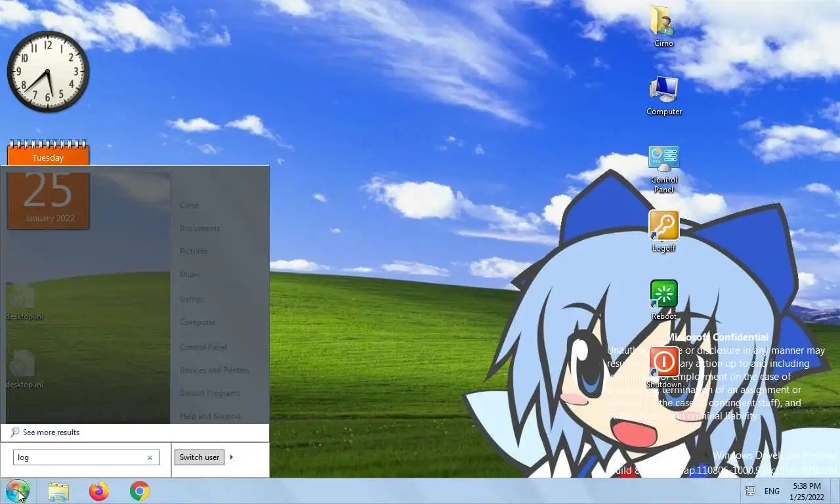Click the Start orb button
The width and height of the screenshot is (840, 504).
point(18,491)
